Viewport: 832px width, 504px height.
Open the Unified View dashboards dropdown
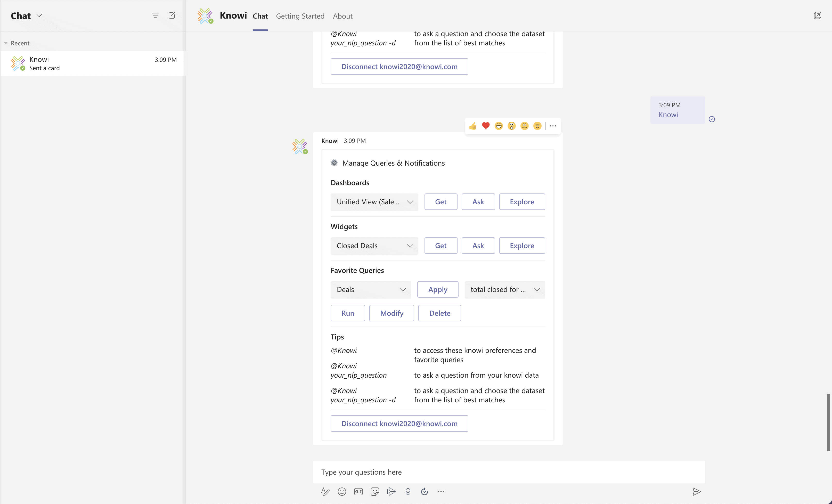coord(374,202)
